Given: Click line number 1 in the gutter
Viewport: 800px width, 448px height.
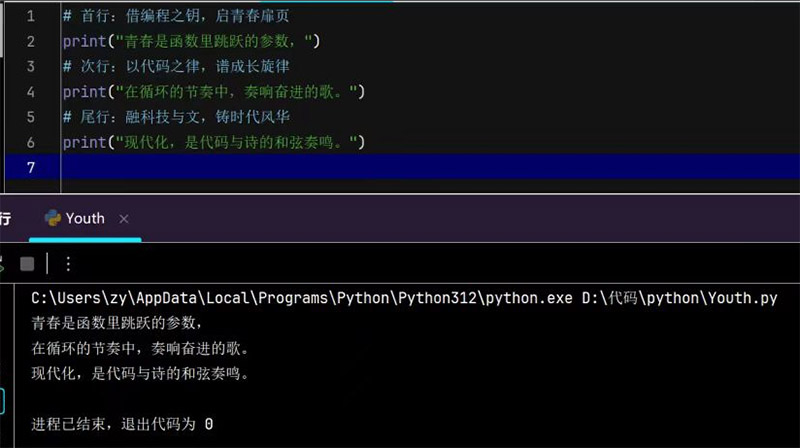Looking at the screenshot, I should pyautogui.click(x=30, y=17).
